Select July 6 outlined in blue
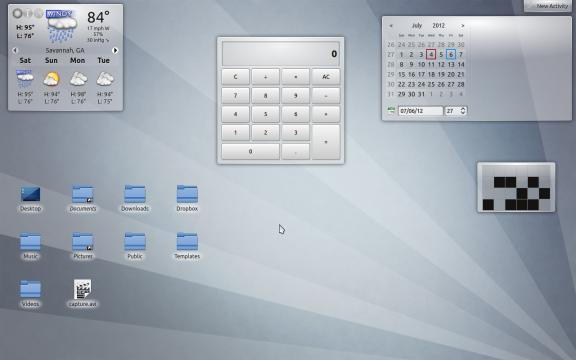Image resolution: width=576 pixels, height=360 pixels. point(451,55)
